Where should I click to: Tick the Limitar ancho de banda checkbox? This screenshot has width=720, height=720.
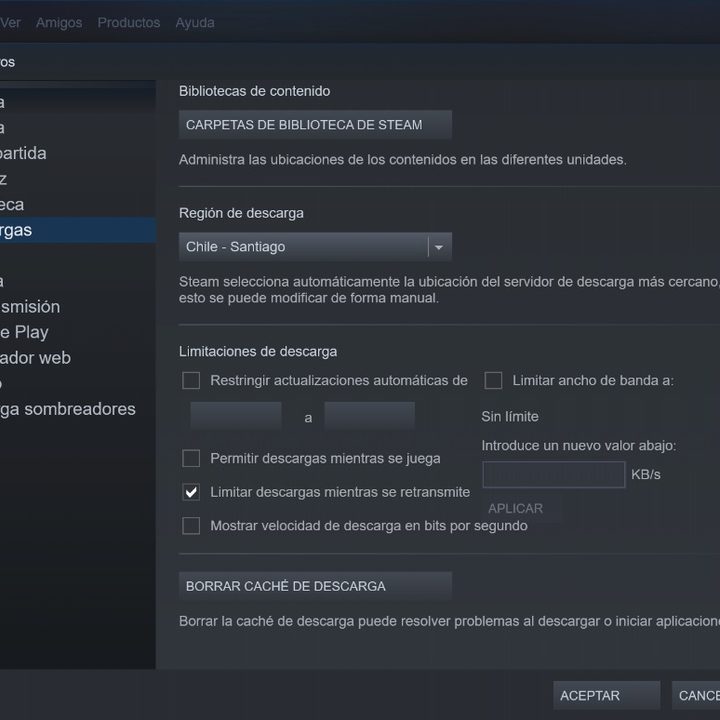(493, 380)
